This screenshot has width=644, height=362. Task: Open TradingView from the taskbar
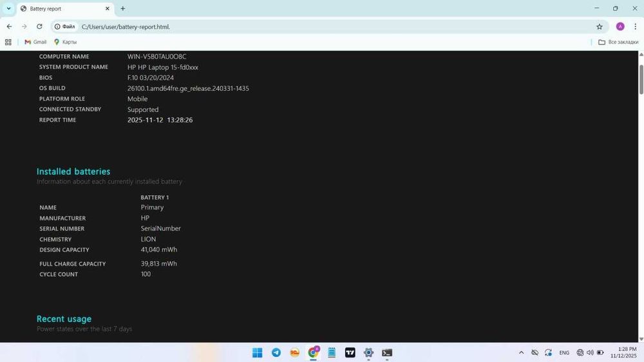tap(350, 352)
